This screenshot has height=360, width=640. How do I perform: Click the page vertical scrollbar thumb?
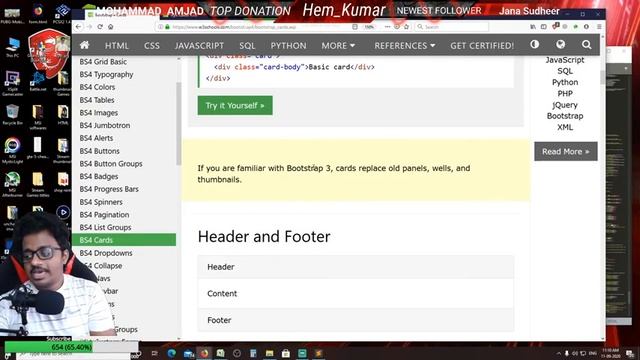(602, 77)
